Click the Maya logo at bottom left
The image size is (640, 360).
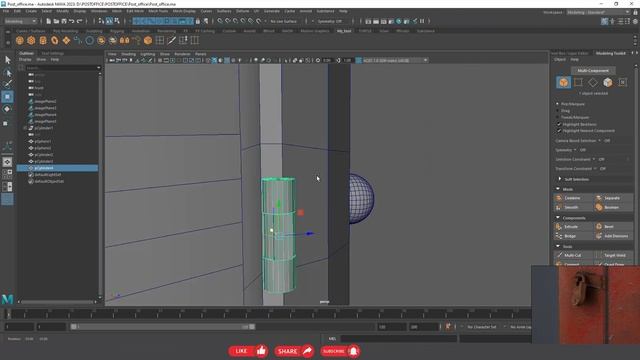[7, 299]
